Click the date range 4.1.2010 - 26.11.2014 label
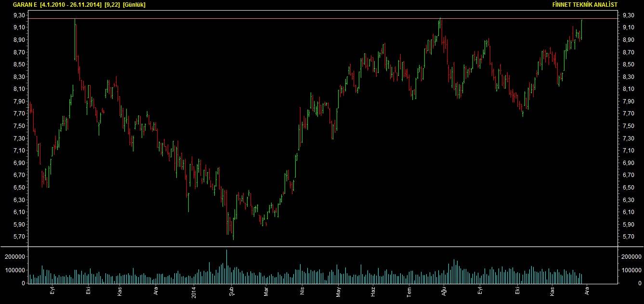The width and height of the screenshot is (644, 304). pos(71,4)
